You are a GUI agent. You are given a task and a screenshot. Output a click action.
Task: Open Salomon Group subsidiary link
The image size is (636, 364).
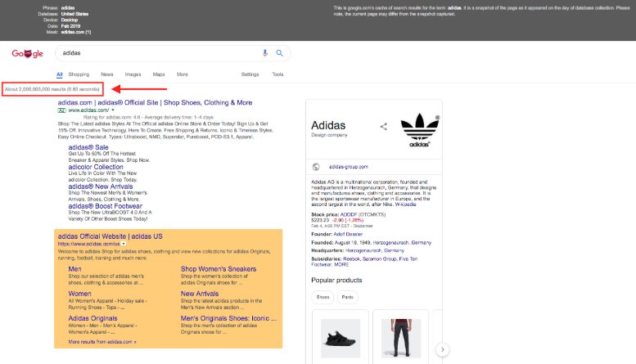click(x=379, y=258)
